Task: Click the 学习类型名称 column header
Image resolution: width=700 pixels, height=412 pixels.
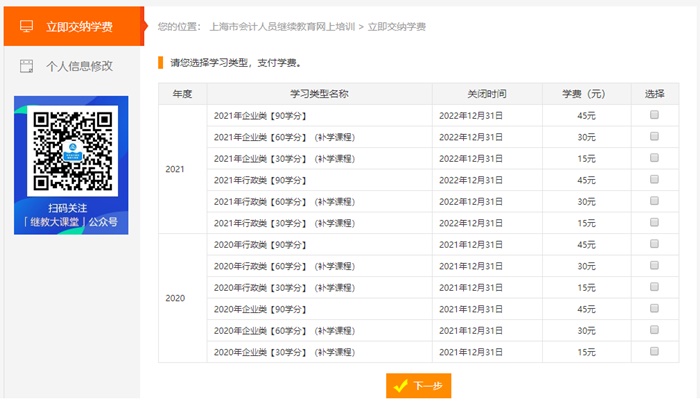Action: (x=319, y=94)
